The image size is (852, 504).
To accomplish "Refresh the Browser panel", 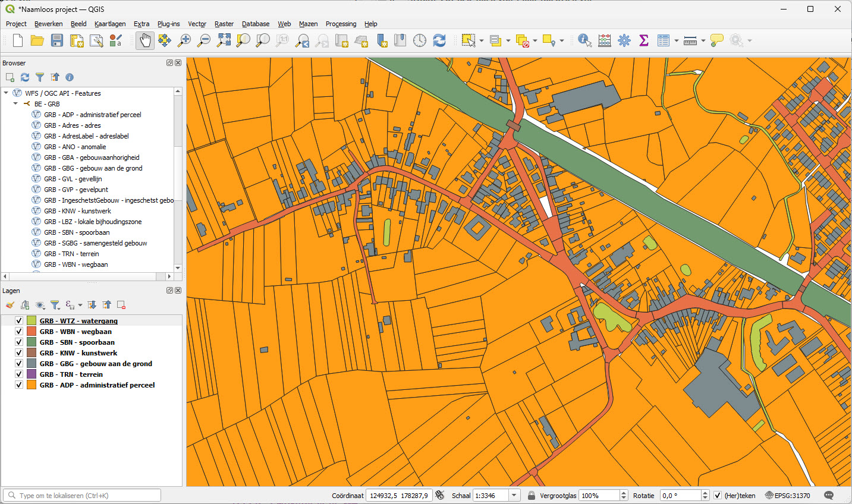I will click(x=24, y=77).
